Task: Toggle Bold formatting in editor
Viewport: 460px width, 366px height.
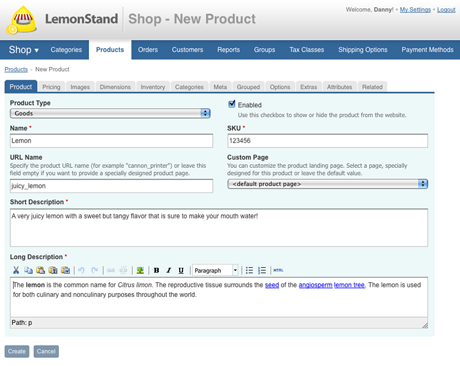Action: tap(156, 270)
